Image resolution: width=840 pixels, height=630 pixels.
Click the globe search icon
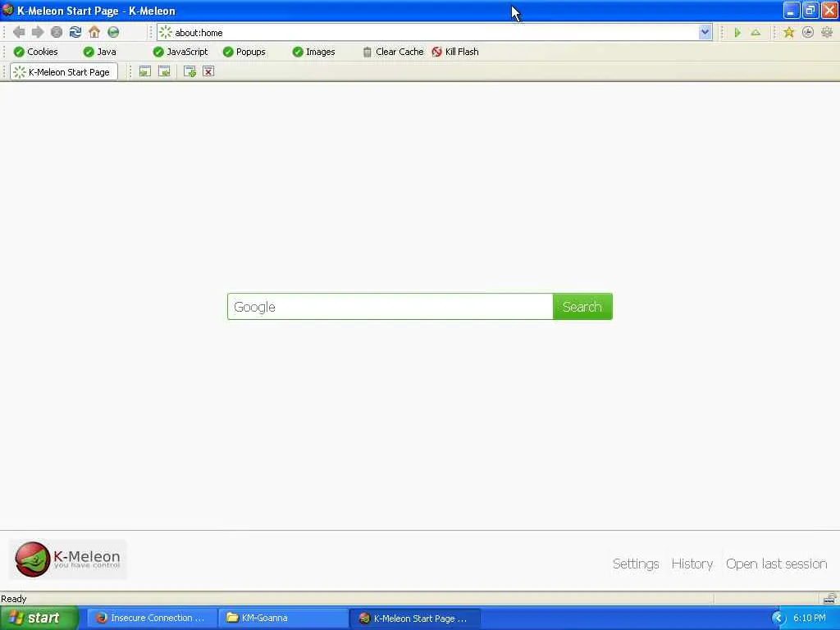(113, 32)
